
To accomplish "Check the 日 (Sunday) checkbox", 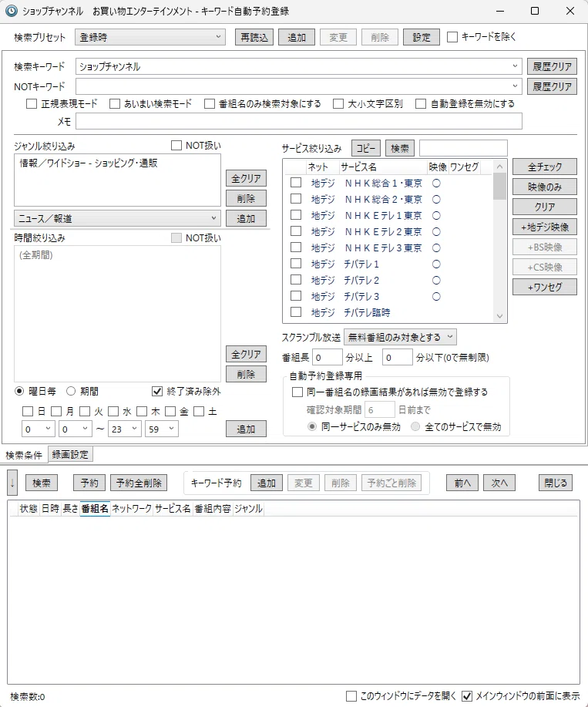I will [x=28, y=411].
